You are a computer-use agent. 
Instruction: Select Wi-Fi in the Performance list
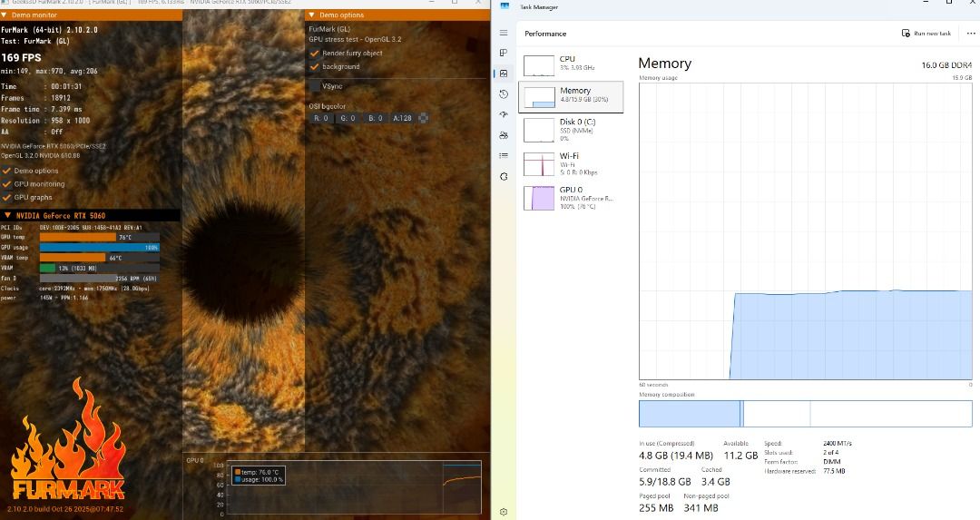(571, 163)
